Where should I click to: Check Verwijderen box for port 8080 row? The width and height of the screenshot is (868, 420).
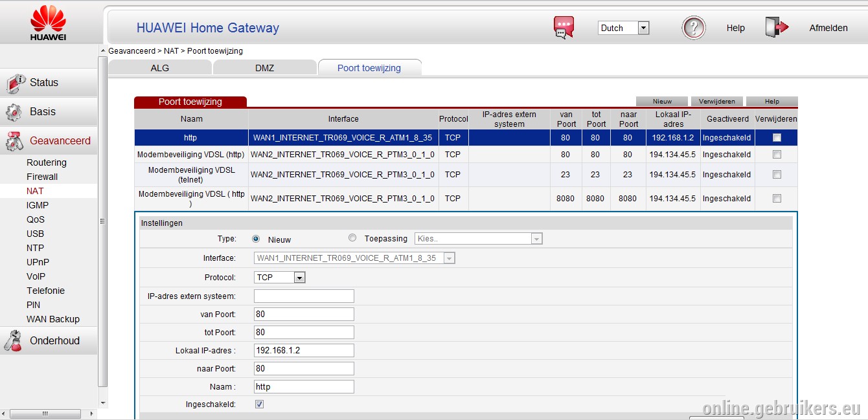777,199
